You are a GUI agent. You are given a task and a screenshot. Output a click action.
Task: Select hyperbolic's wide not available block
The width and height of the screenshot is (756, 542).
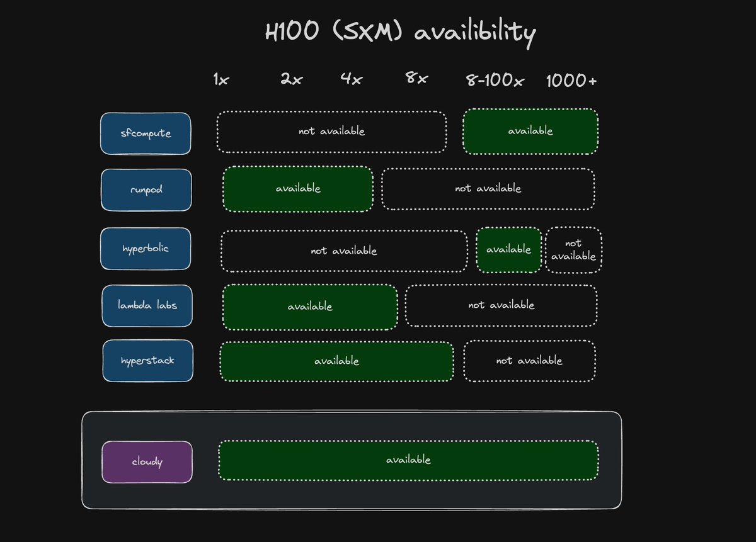pos(344,251)
